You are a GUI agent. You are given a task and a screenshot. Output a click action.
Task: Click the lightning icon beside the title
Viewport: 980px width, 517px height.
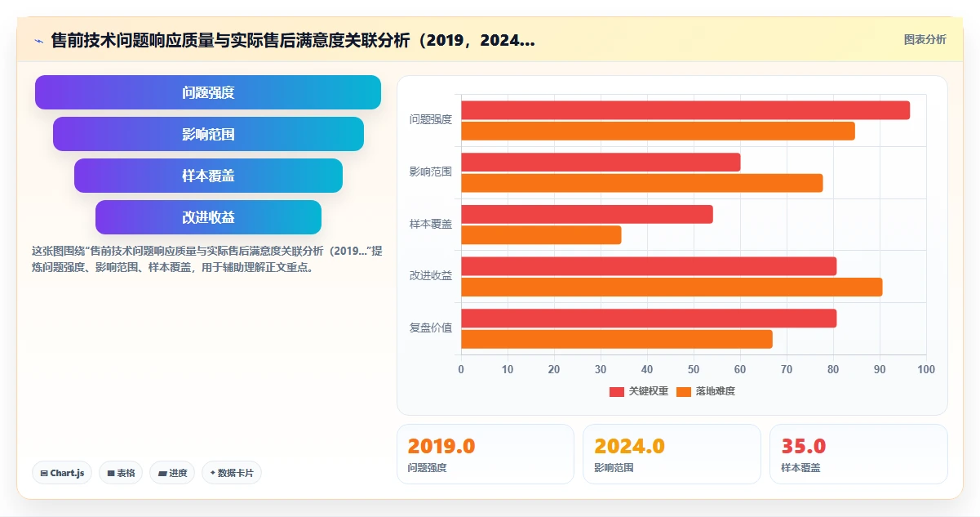pyautogui.click(x=38, y=40)
